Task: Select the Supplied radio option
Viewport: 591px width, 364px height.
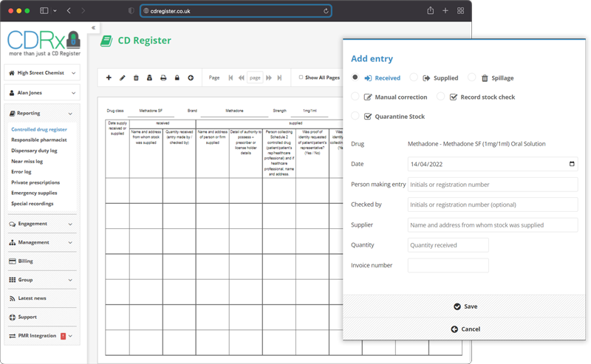Action: click(x=414, y=78)
